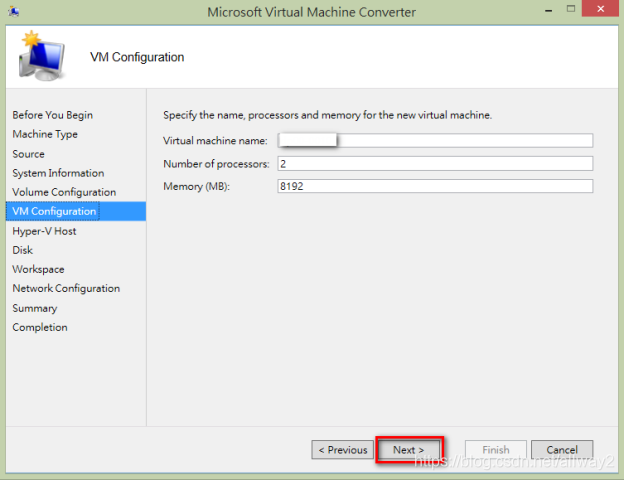Image resolution: width=624 pixels, height=480 pixels.
Task: Select the Workspace step
Action: (38, 269)
